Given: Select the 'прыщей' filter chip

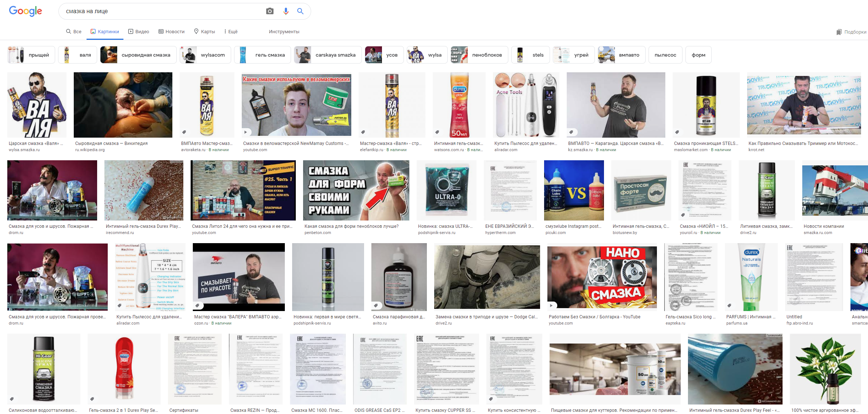Looking at the screenshot, I should click(31, 55).
